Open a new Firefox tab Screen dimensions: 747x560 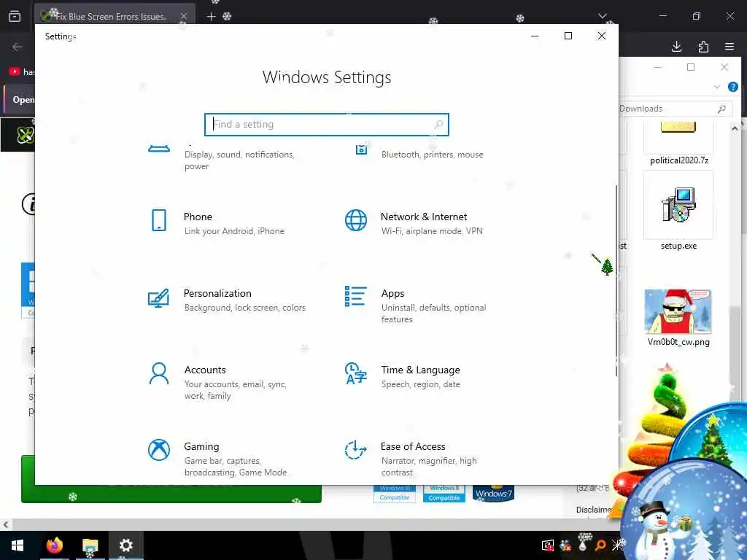211,16
